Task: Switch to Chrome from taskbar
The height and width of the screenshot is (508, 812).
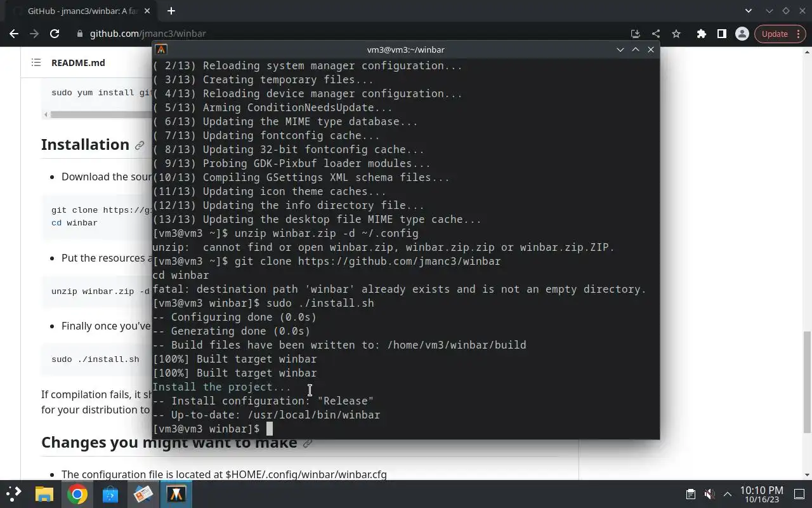Action: coord(77,494)
